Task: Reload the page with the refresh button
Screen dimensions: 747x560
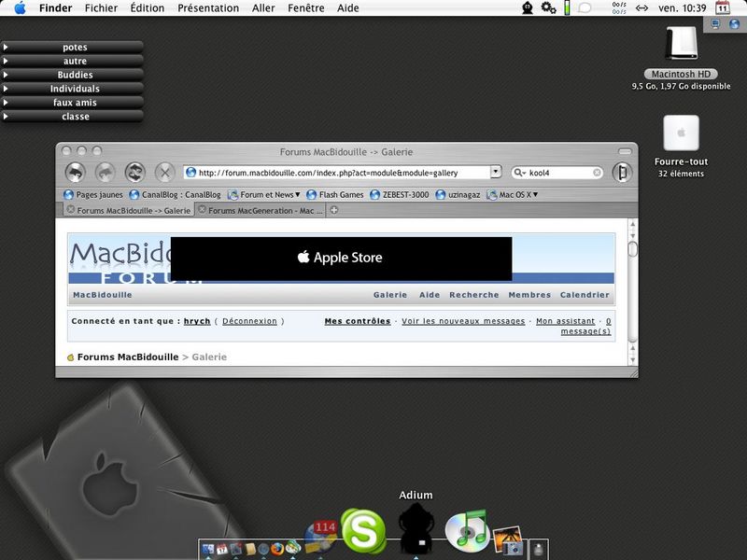Action: (134, 173)
